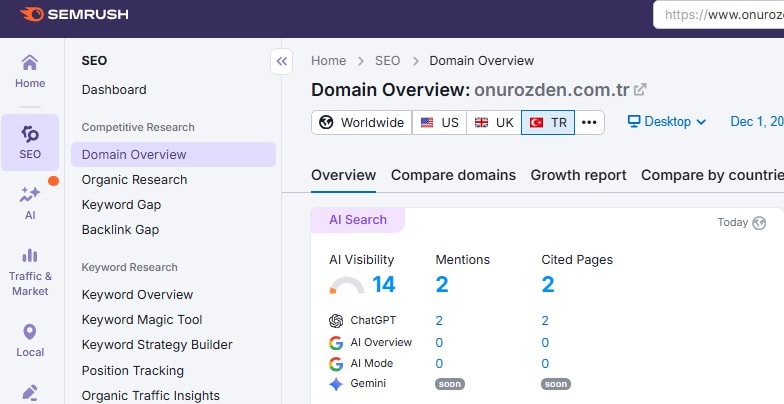The height and width of the screenshot is (404, 784).
Task: Open the more countries ellipsis menu
Action: (x=589, y=123)
